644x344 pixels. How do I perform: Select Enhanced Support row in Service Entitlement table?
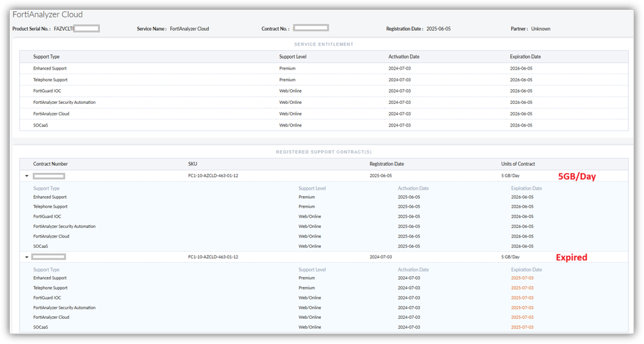coord(324,68)
